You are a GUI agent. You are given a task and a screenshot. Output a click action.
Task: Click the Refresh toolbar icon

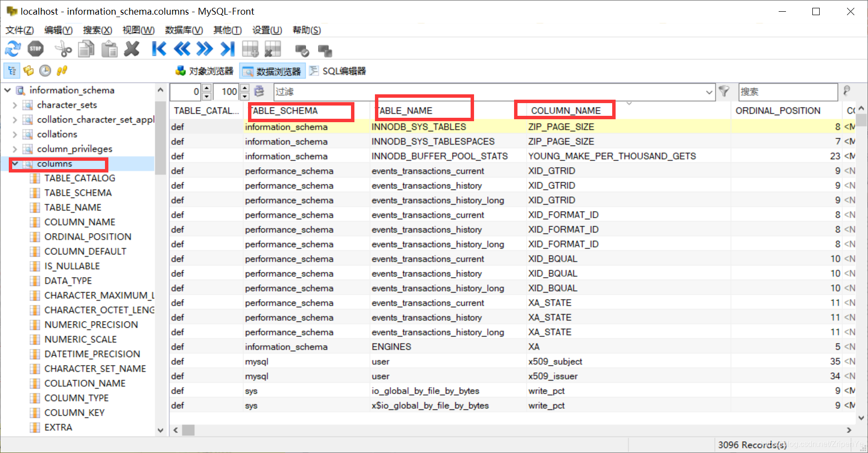click(13, 49)
